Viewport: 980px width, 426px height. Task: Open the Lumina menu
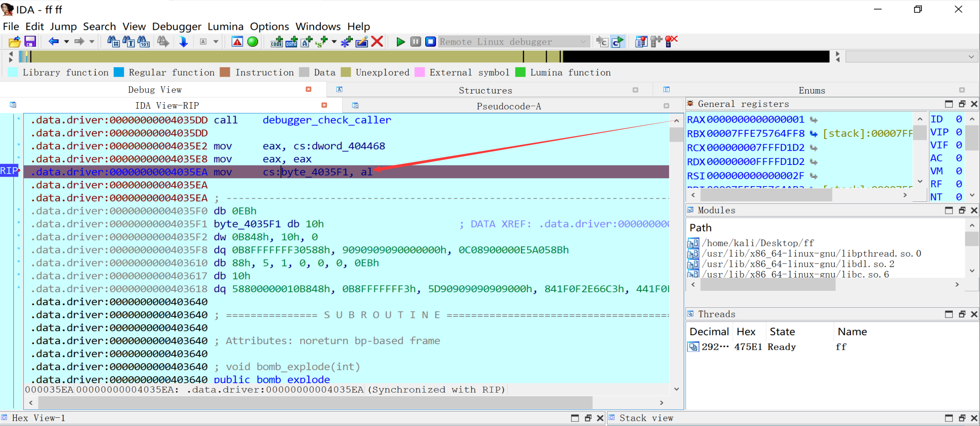225,26
